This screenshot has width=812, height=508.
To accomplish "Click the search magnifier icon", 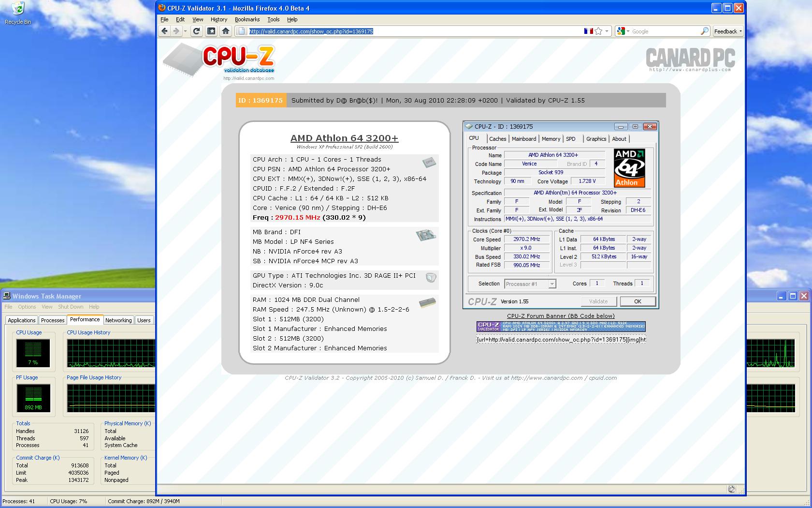I will coord(705,31).
